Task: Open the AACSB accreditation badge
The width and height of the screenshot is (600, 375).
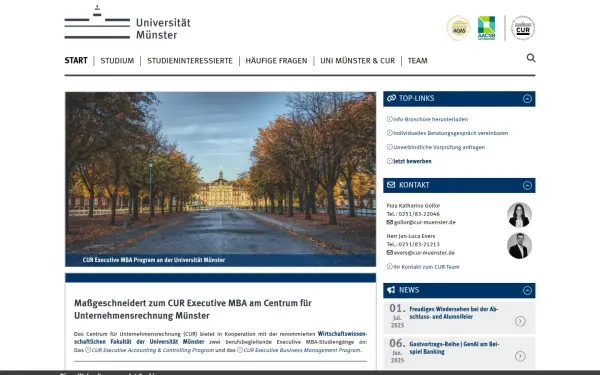Action: point(486,28)
